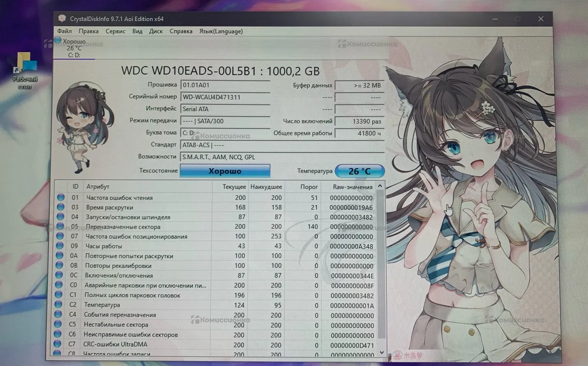Click the status orb for CRC-ошибки UltraDMA
Image resolution: width=588 pixels, height=366 pixels.
[57, 344]
